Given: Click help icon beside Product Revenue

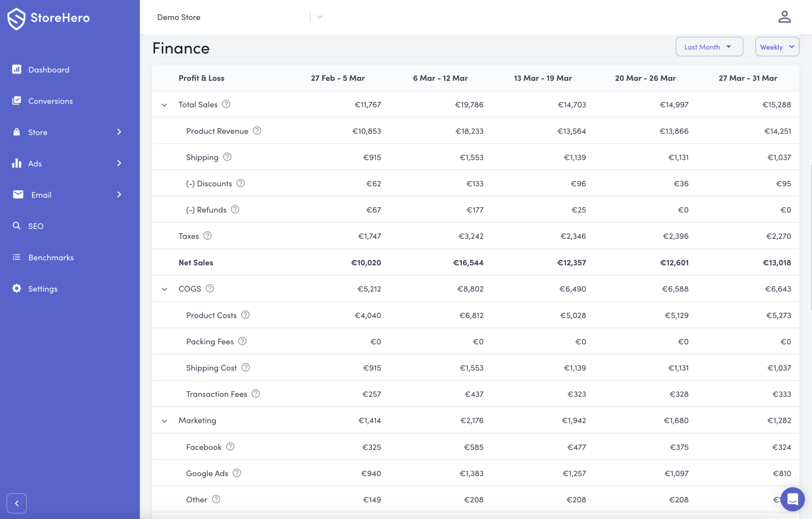Looking at the screenshot, I should point(257,130).
